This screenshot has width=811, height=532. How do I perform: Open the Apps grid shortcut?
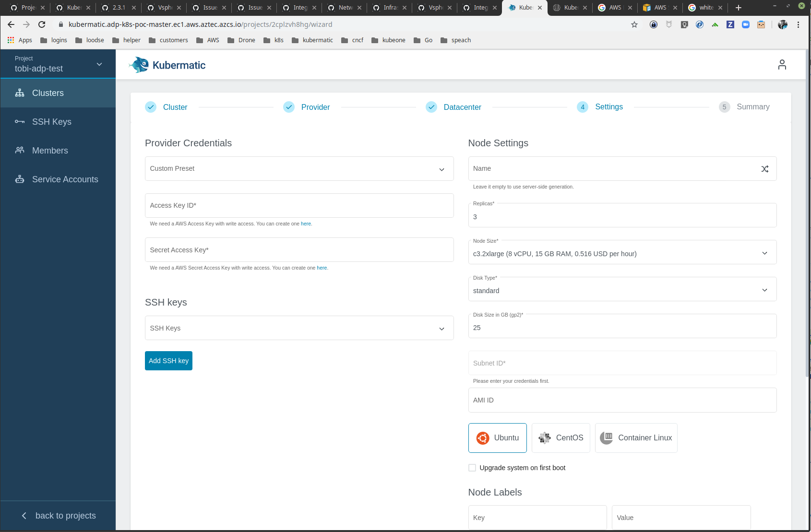(x=20, y=40)
